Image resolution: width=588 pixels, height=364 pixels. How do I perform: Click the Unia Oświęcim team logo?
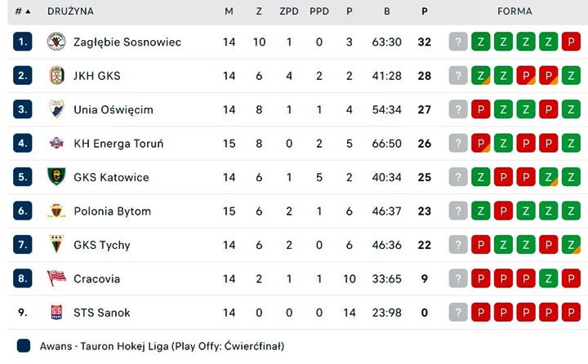tap(56, 109)
